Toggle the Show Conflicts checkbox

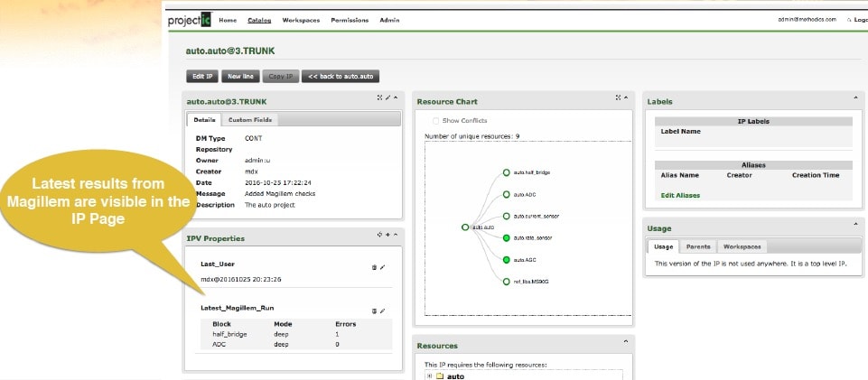tap(435, 121)
